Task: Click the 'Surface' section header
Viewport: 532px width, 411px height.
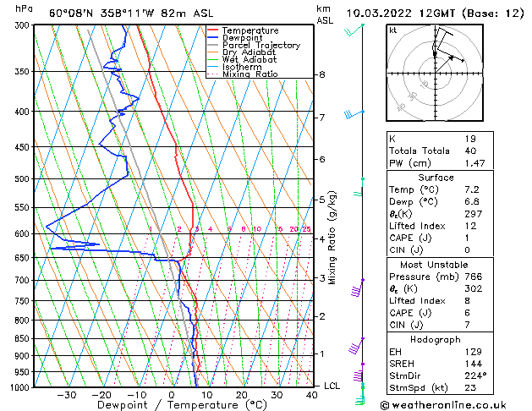Action: 436,178
